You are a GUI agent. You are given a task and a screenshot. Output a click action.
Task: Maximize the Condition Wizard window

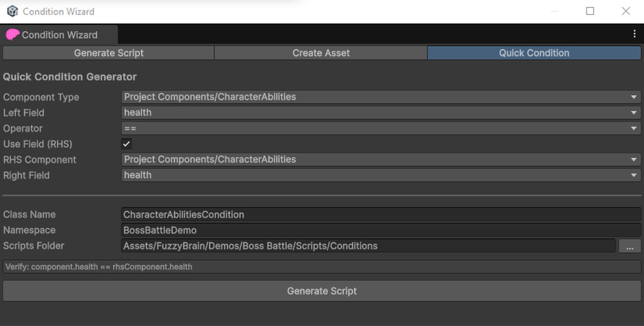click(x=590, y=11)
